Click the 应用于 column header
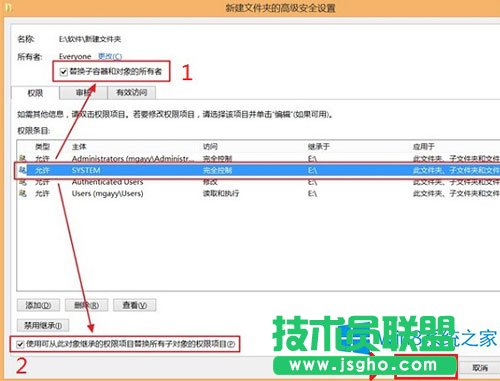Image resolution: width=500 pixels, height=381 pixels. (424, 147)
